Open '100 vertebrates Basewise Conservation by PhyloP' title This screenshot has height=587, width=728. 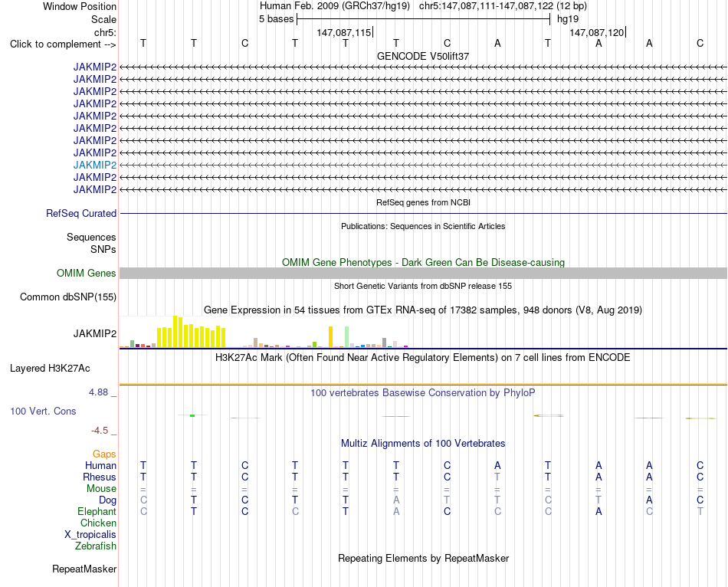click(x=423, y=393)
